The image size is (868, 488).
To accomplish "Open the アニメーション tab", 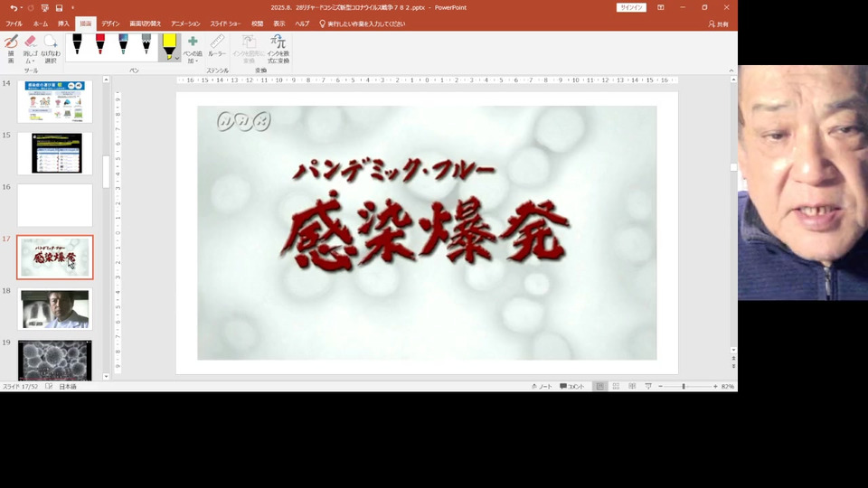I will coord(185,23).
